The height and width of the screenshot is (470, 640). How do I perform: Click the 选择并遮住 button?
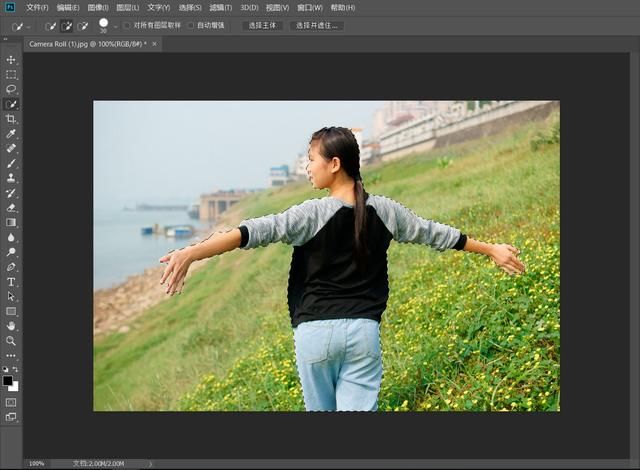(317, 26)
